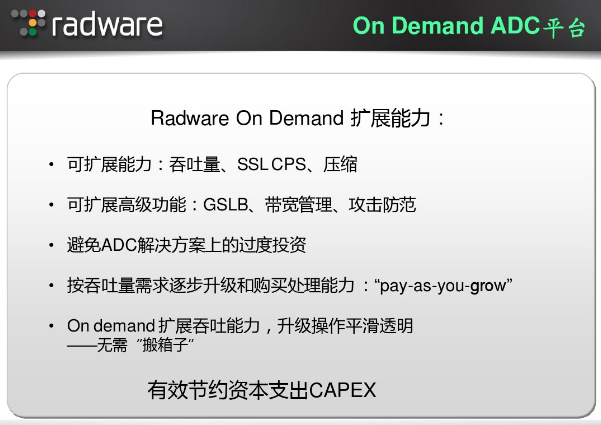Click the line 'On demand 扩展吞吐能力，升级操作平滑透明'
This screenshot has width=601, height=425.
pyautogui.click(x=240, y=326)
